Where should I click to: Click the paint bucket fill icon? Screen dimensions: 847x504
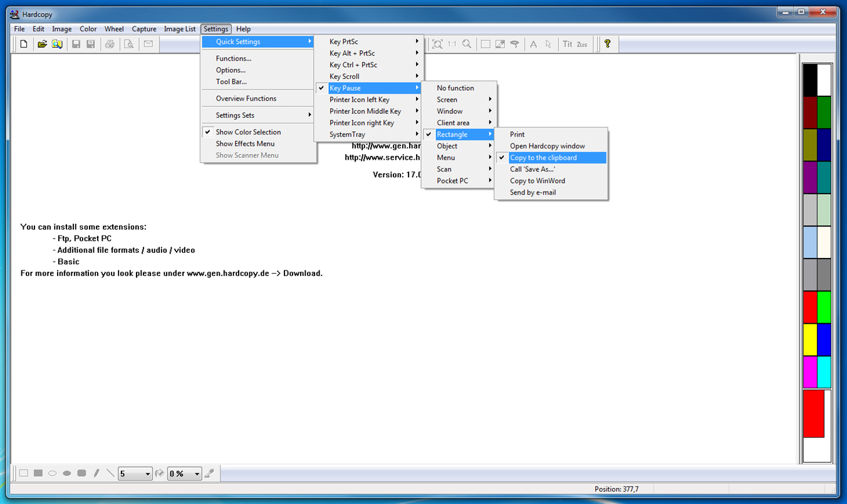(x=159, y=473)
